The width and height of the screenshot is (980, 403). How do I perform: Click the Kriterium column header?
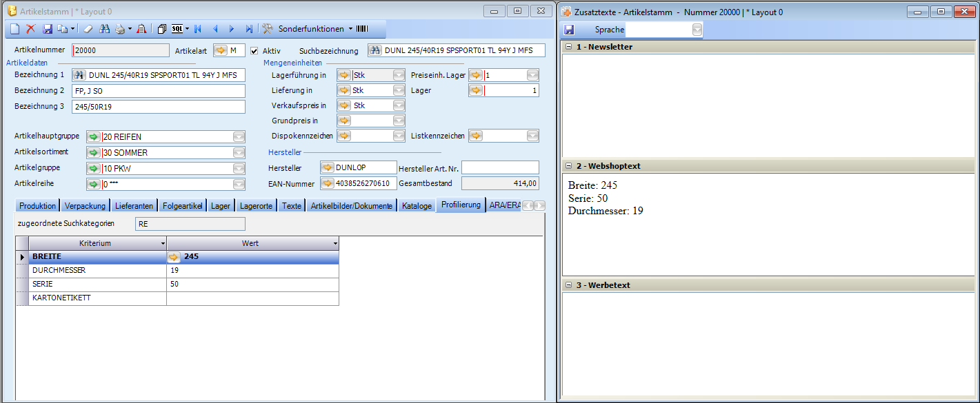95,243
